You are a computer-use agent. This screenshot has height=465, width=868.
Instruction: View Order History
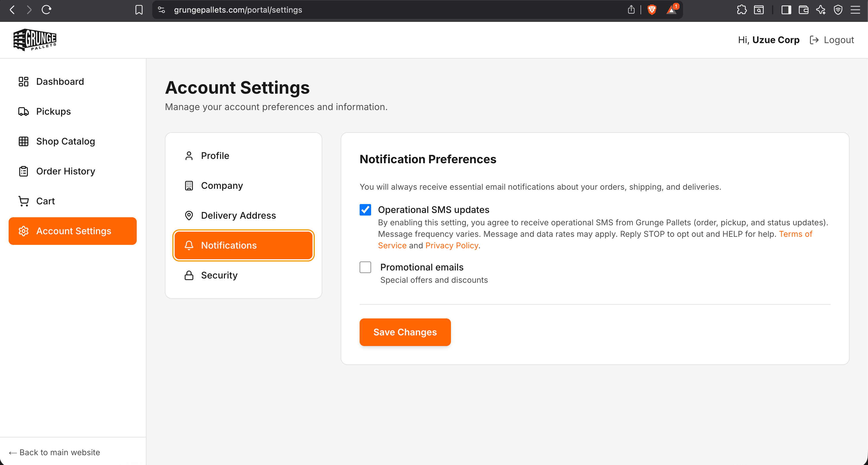pyautogui.click(x=65, y=171)
